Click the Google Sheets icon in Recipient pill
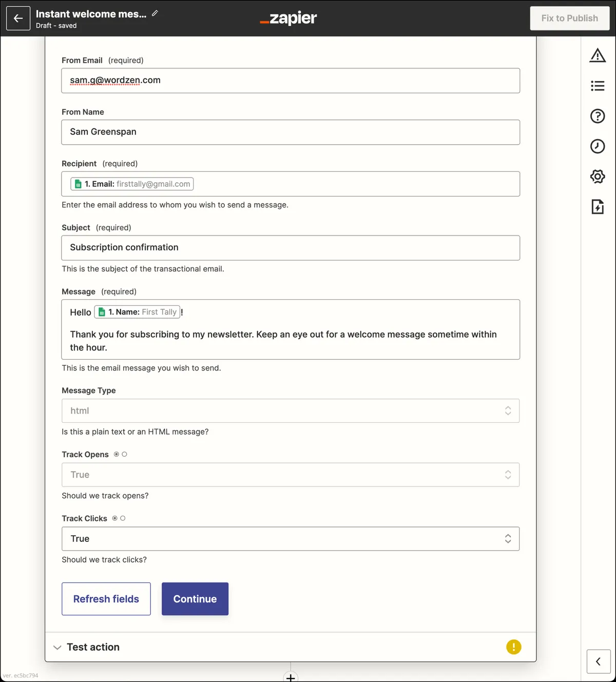The width and height of the screenshot is (616, 682). 78,184
